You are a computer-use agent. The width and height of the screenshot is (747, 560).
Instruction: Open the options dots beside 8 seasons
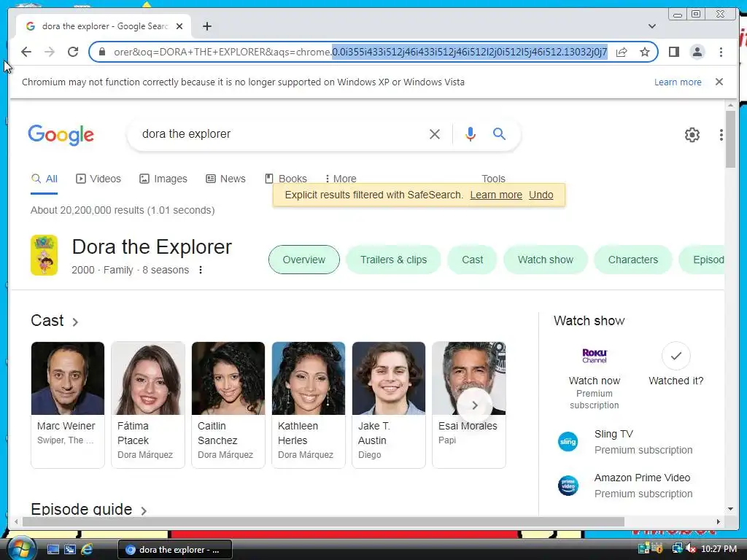[x=201, y=270]
